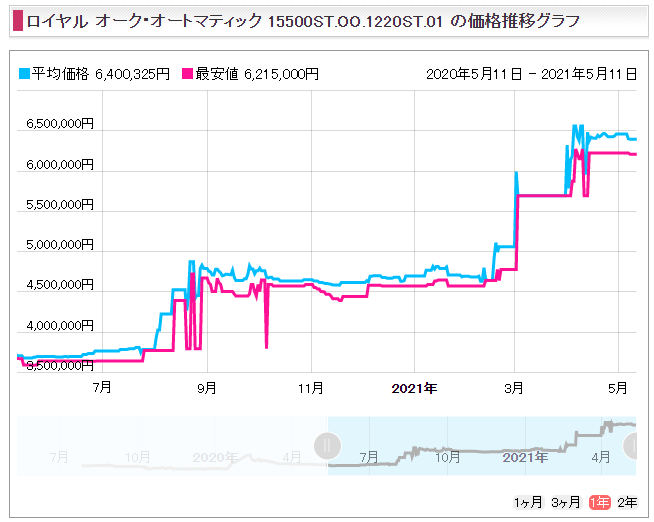
Task: Click the blue 平均価格 legend swatch
Action: click(24, 74)
